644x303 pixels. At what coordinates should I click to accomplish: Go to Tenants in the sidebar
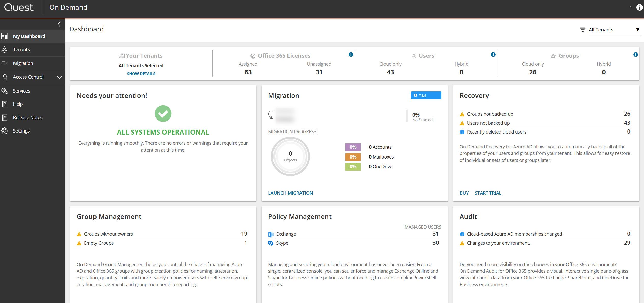32,49
